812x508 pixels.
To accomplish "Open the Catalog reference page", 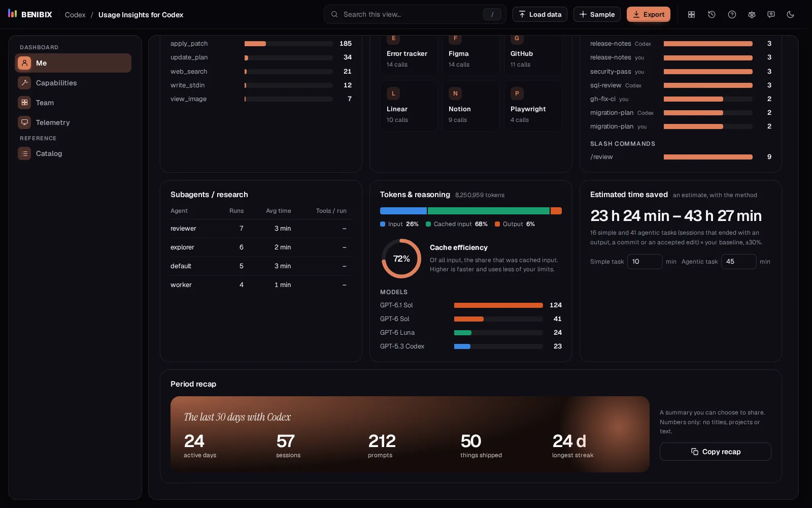I will [x=73, y=153].
